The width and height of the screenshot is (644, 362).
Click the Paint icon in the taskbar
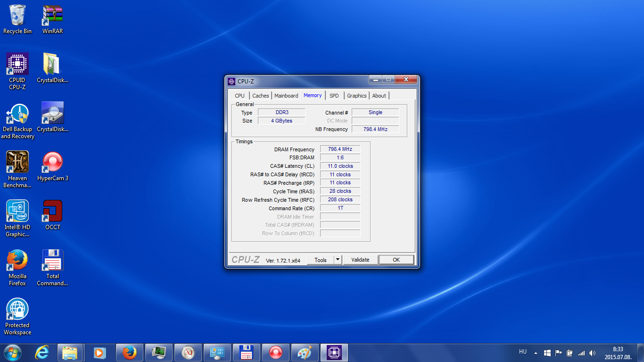[x=305, y=353]
